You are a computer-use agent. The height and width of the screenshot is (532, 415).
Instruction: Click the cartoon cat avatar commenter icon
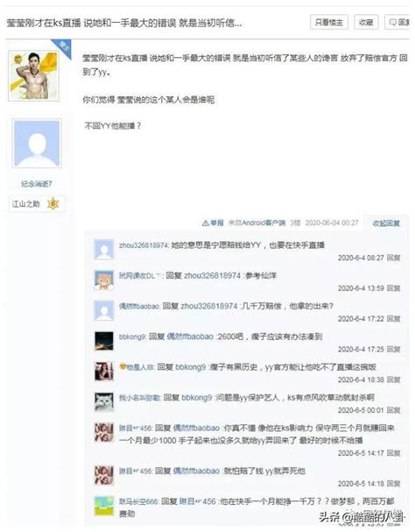104,280
